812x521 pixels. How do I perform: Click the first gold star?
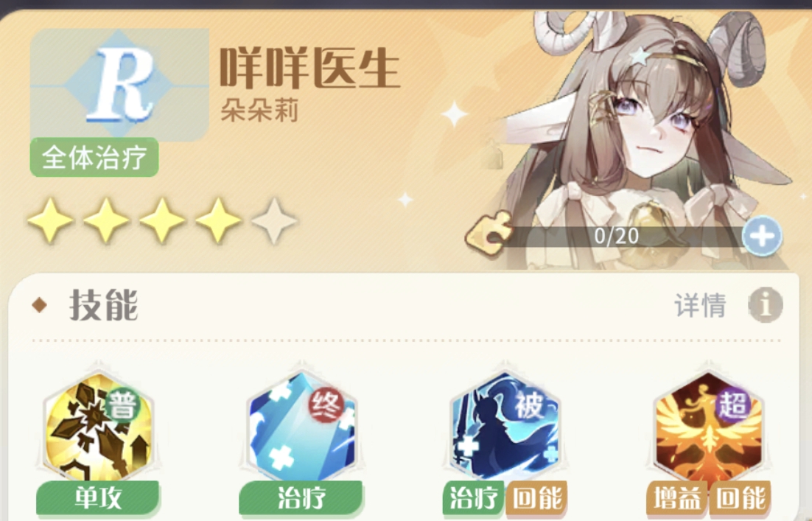pos(50,220)
